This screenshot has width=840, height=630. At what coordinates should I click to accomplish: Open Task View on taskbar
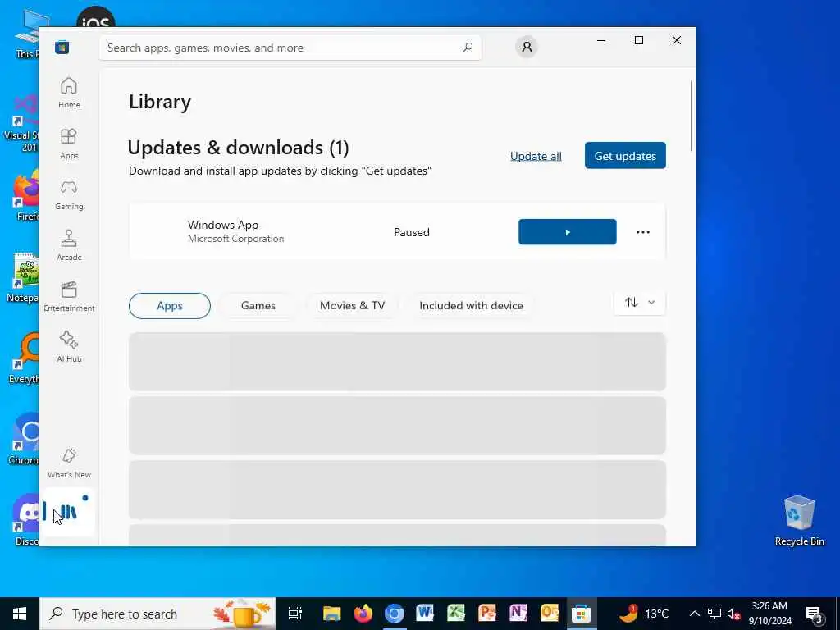(295, 614)
